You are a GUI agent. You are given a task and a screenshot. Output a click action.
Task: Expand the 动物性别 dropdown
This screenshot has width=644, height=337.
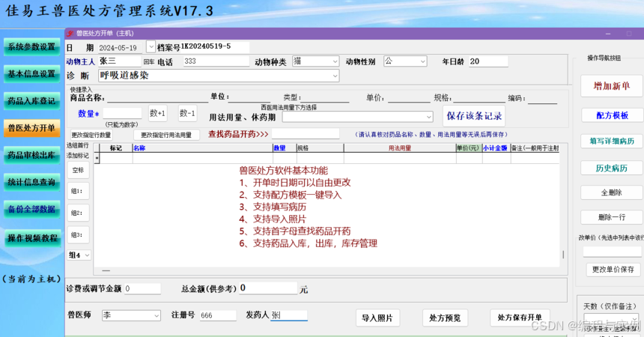[x=422, y=61]
